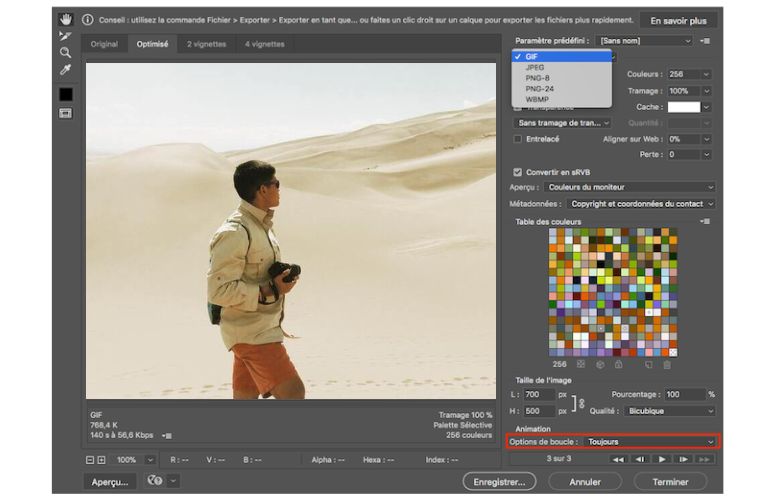The height and width of the screenshot is (500, 775).
Task: Open the Métadonnées dropdown
Action: point(641,204)
